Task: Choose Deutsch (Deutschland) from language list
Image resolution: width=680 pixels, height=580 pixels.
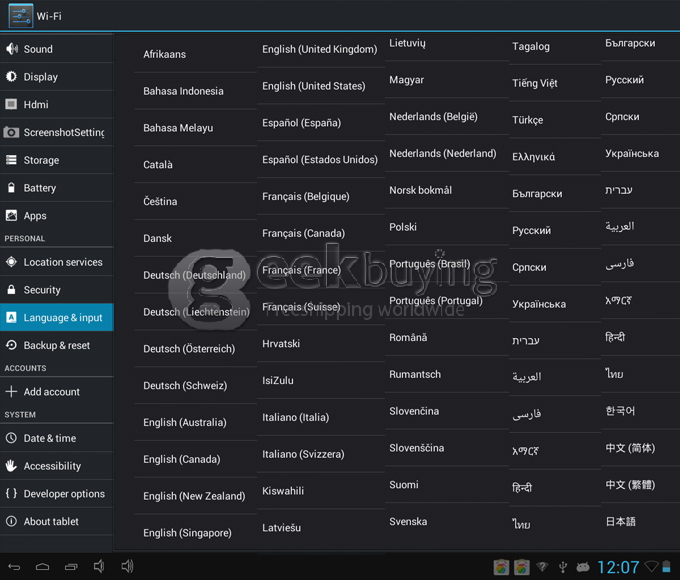Action: 194,275
